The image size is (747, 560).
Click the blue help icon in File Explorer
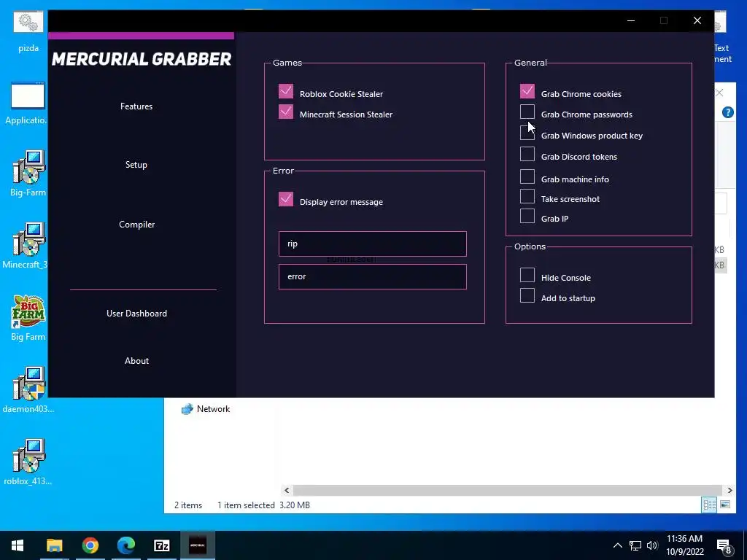[727, 112]
